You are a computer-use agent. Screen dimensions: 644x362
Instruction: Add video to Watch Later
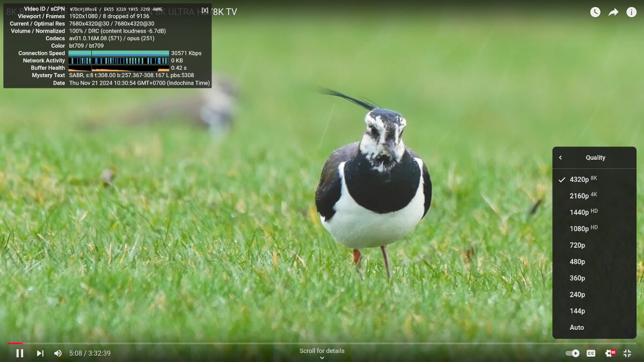pyautogui.click(x=595, y=12)
